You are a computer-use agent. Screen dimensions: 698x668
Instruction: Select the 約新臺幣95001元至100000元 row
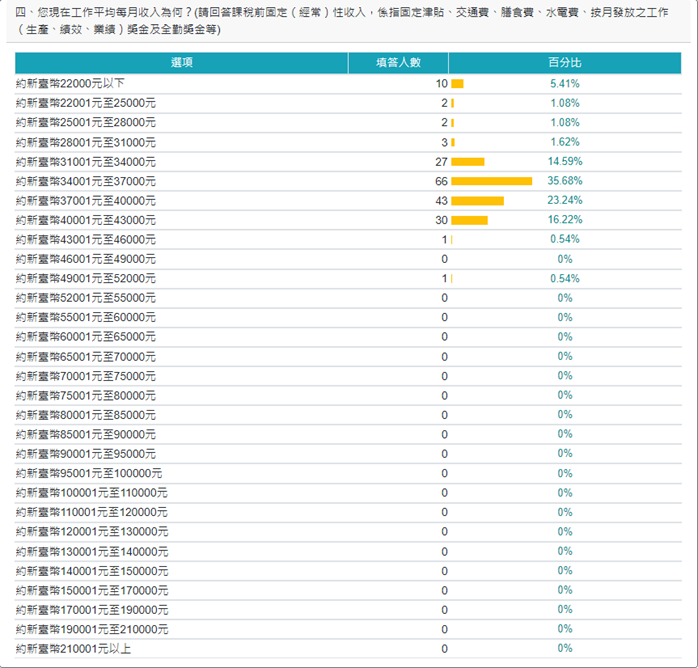[90, 473]
